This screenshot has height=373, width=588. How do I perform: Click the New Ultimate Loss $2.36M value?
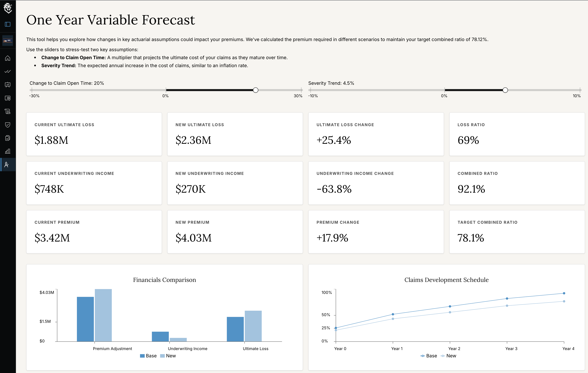(193, 140)
